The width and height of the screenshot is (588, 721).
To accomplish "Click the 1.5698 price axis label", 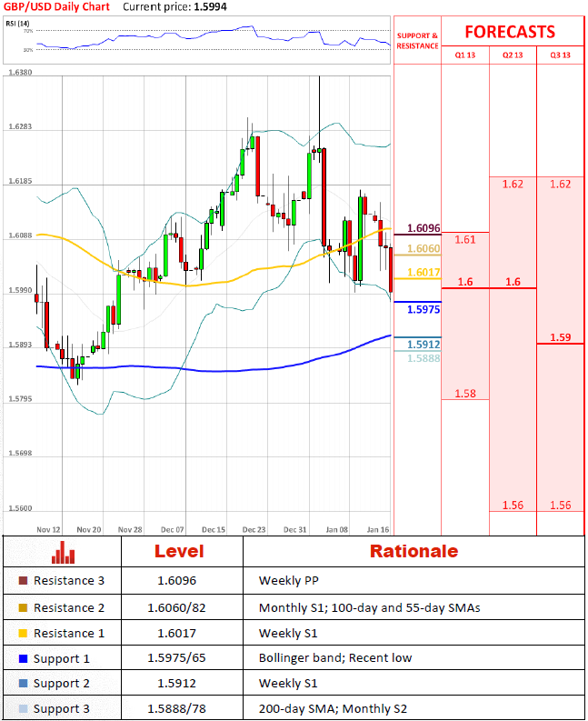I will [x=20, y=453].
